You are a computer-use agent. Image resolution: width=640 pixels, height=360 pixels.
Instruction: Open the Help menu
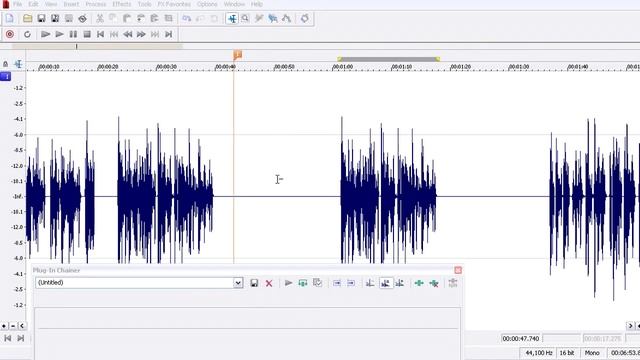(257, 4)
